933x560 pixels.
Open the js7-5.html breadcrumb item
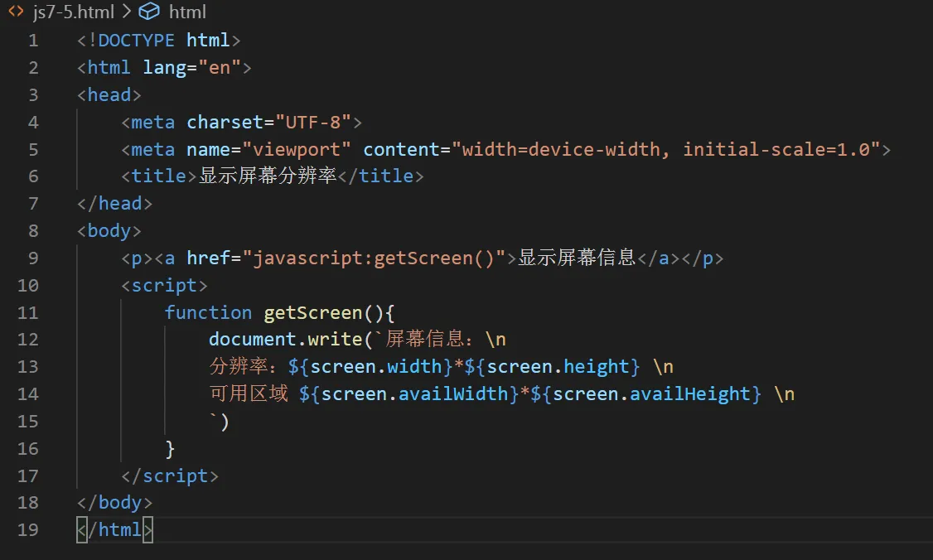(x=73, y=12)
